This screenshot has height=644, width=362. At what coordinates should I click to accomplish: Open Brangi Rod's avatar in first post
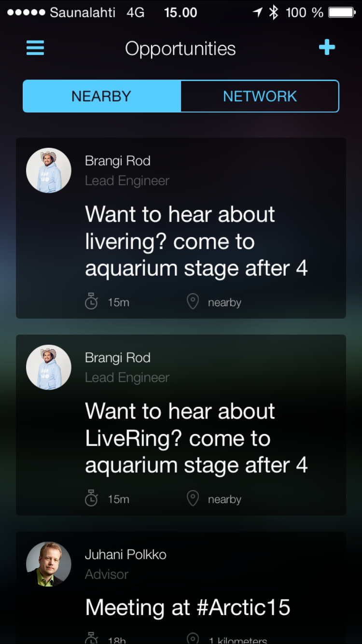49,170
